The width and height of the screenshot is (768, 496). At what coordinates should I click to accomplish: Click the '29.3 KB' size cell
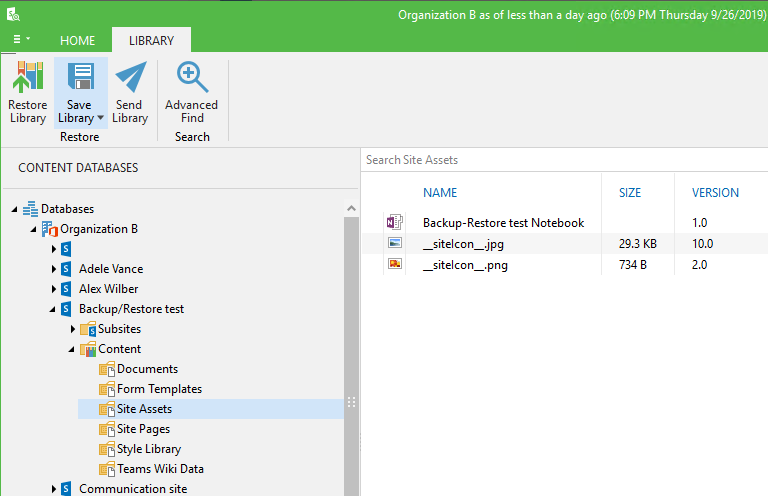(x=638, y=244)
